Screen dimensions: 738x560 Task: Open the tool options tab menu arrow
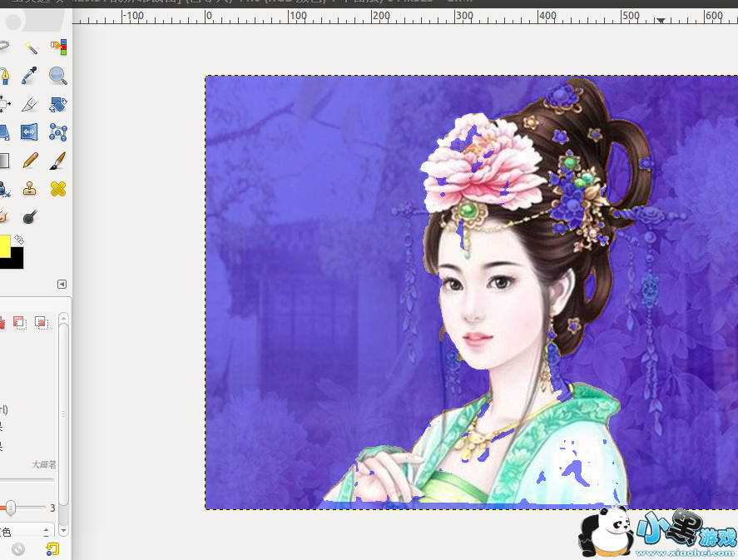coord(62,285)
